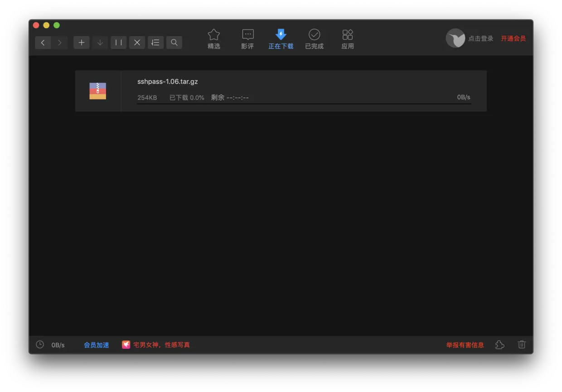Open the task sorting list button
The height and width of the screenshot is (392, 562).
pos(155,43)
